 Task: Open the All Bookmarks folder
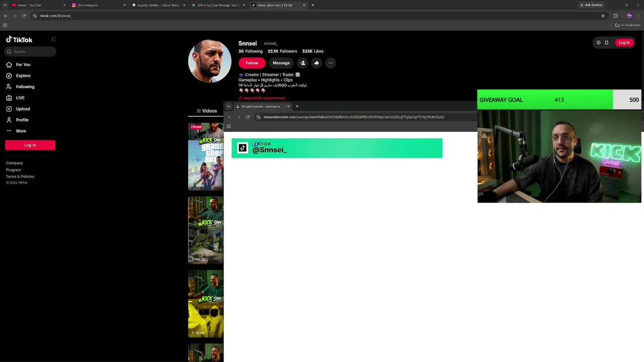[x=627, y=25]
